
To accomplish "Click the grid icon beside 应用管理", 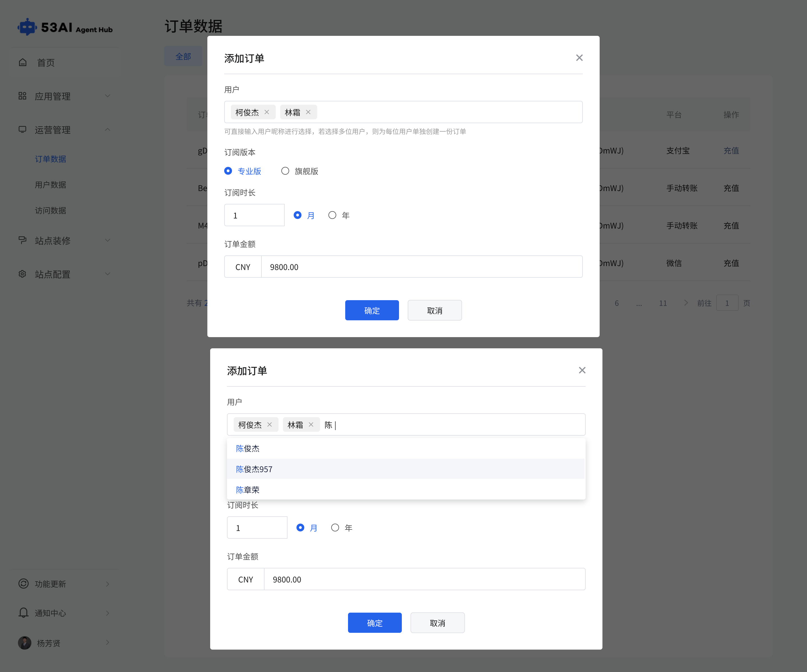I will (22, 96).
